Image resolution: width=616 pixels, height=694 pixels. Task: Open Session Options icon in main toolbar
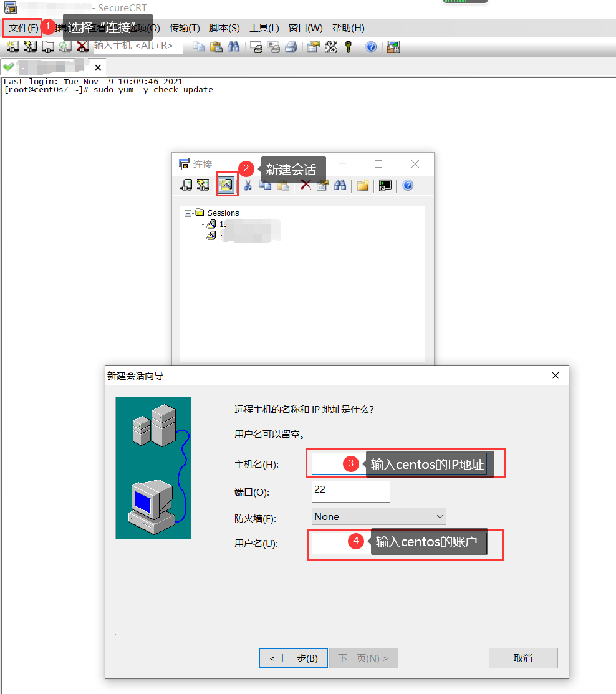314,47
